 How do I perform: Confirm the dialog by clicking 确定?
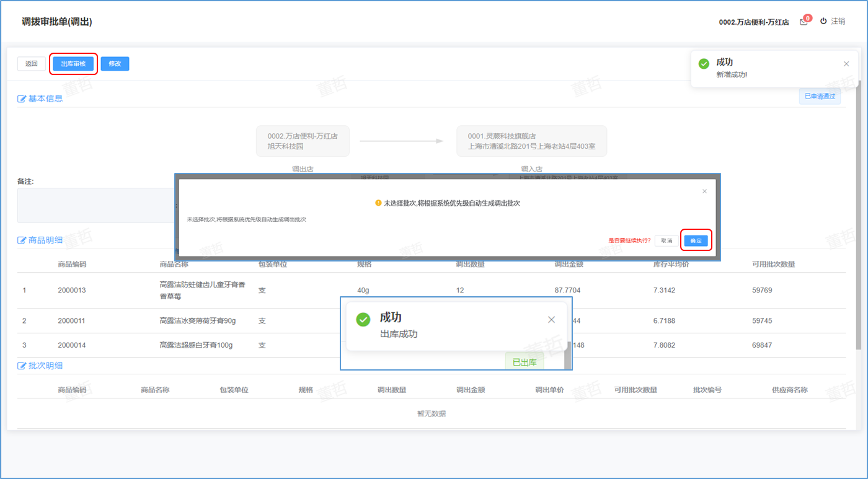point(696,240)
